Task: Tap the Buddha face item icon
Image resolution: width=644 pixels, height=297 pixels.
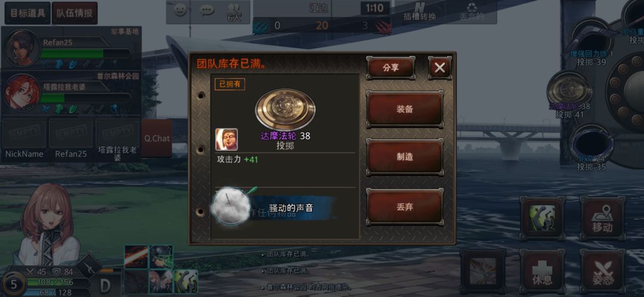Action: pos(227,140)
